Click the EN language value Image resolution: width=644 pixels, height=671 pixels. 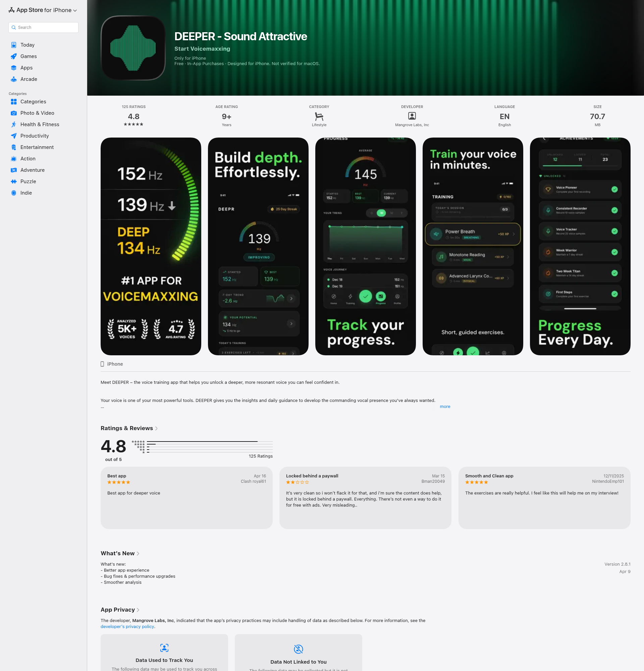tap(504, 117)
